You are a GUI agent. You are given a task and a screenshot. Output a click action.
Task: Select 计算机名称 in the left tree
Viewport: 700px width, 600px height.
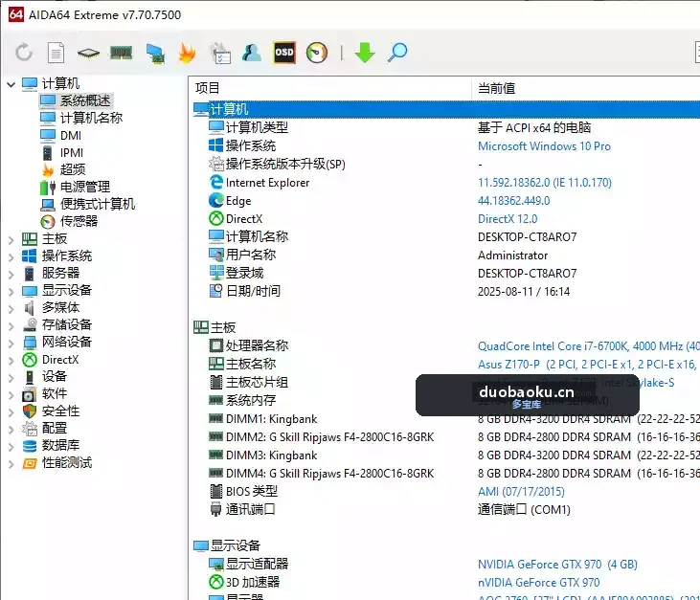pos(91,118)
